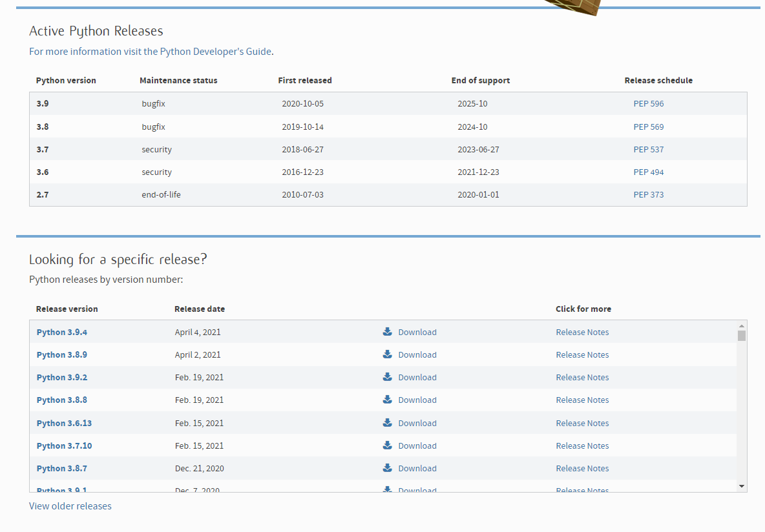View Release Notes for Python 3.9.4
The image size is (765, 532).
[583, 332]
